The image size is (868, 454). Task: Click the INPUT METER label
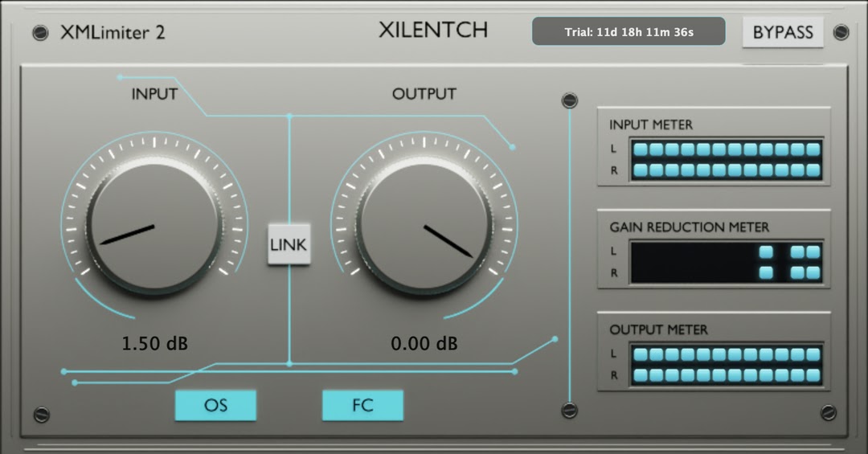coord(651,125)
